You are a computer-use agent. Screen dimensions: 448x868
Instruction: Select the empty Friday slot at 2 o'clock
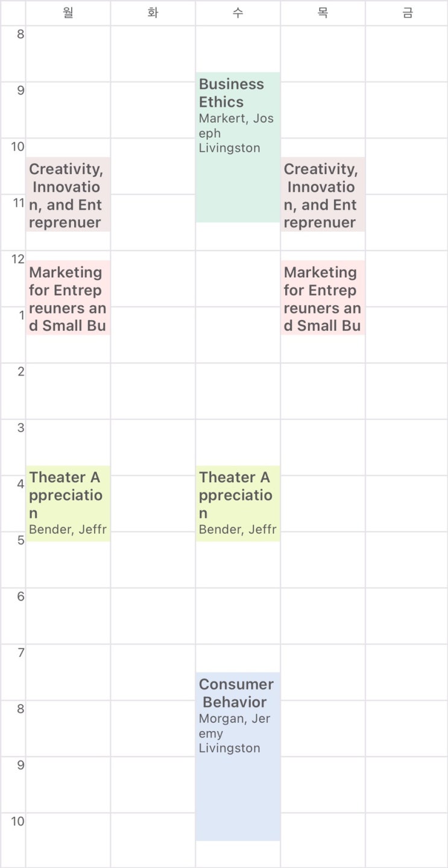pos(408,391)
